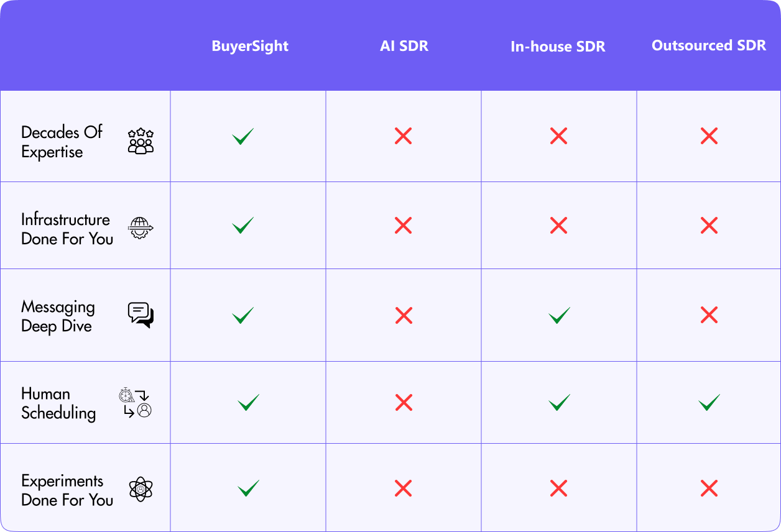Click In-house SDR's green checkmark for Messaging Deep Dive
Screen dimensions: 781x532
tap(559, 315)
